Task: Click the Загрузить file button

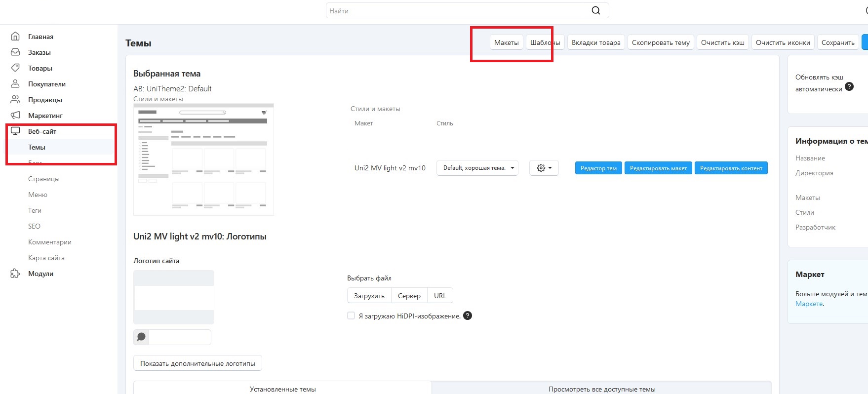Action: tap(369, 296)
